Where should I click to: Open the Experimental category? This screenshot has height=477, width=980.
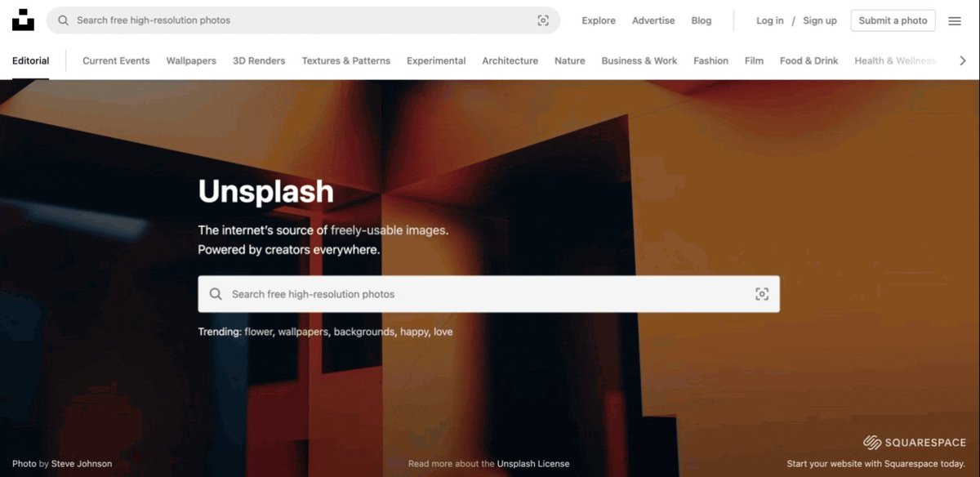click(x=436, y=60)
